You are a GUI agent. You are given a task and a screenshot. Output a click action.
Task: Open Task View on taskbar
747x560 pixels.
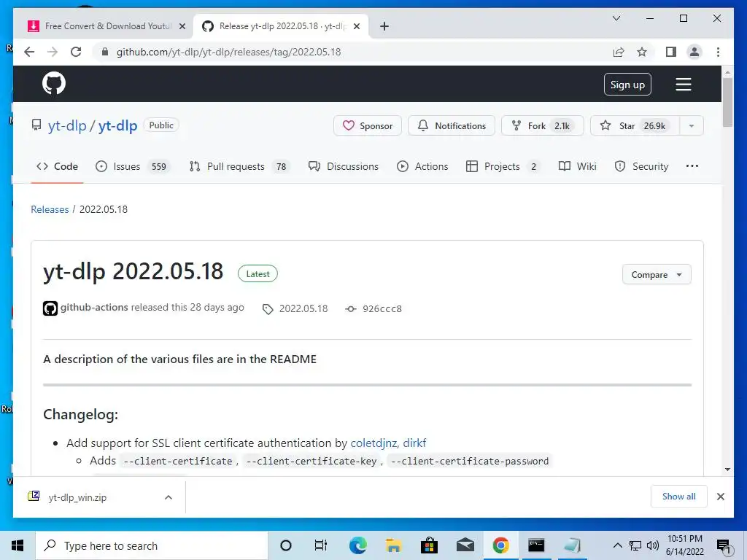tap(321, 545)
